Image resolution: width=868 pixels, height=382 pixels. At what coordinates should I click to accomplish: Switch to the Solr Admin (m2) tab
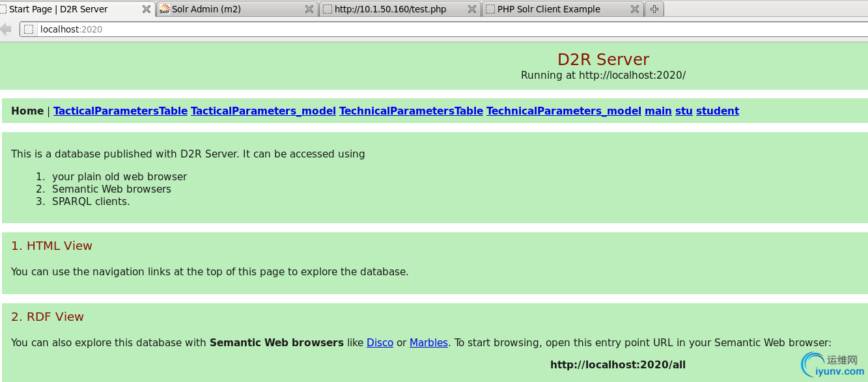[238, 9]
